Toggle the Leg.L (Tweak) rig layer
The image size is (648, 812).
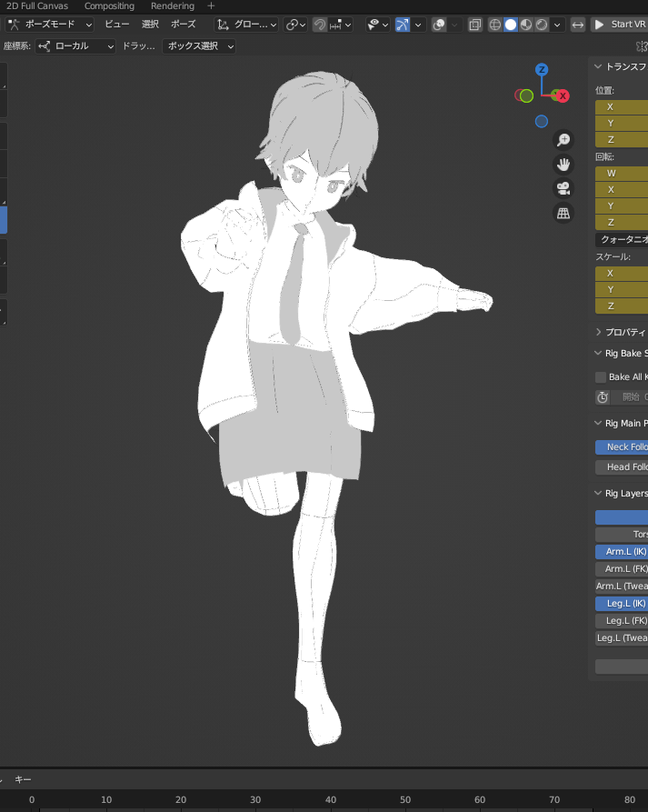pos(622,638)
